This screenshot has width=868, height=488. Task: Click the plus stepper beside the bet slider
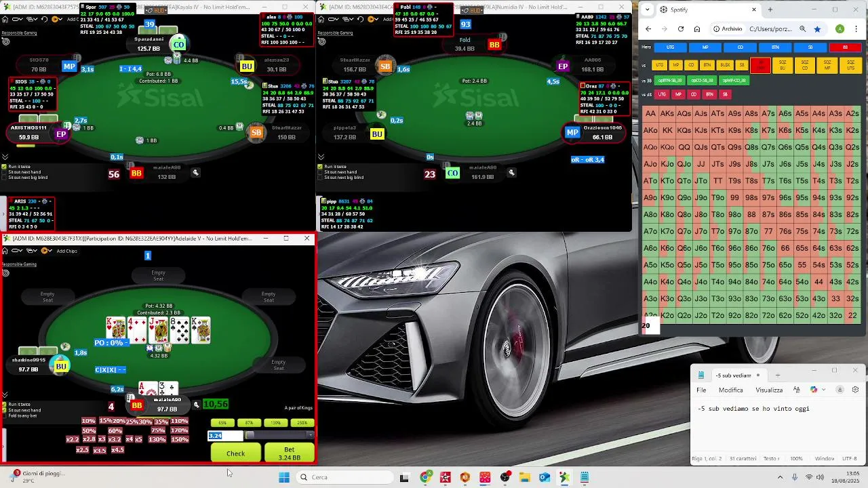coord(311,435)
